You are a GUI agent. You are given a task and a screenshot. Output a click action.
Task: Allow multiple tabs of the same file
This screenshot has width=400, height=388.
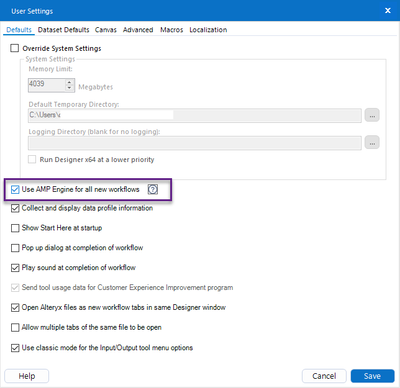coord(15,327)
